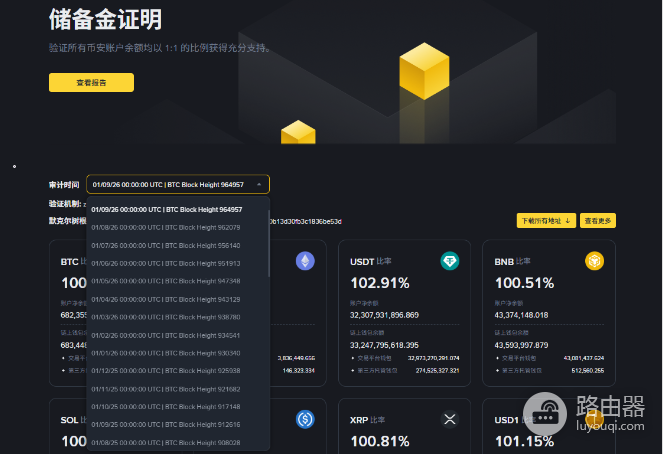Click the BNB 比率 card title
This screenshot has width=663, height=454.
[512, 262]
